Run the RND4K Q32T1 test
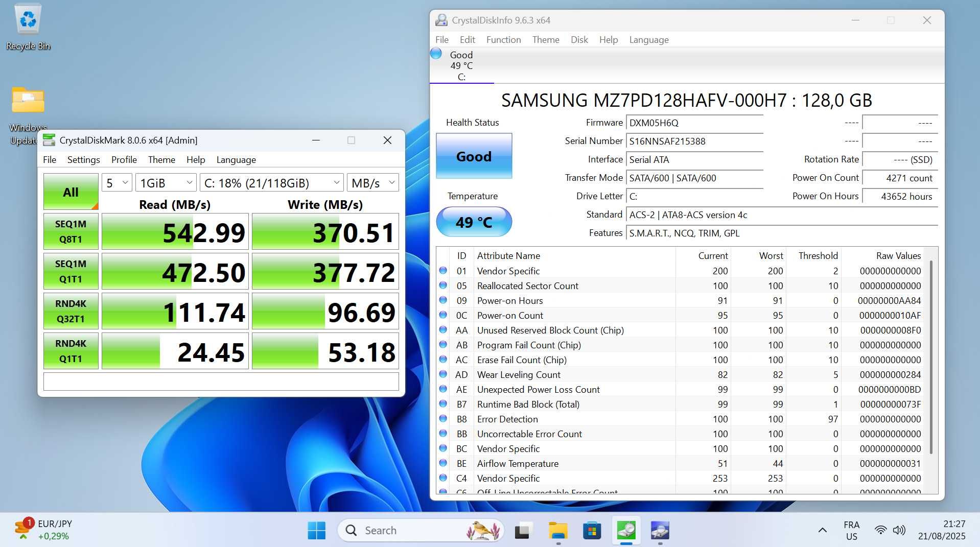This screenshot has width=980, height=547. [x=71, y=311]
